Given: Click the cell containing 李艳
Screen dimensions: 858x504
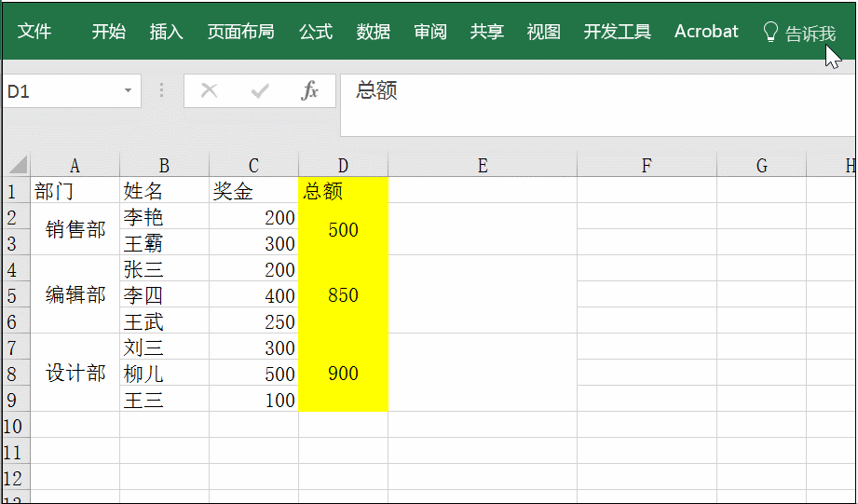Looking at the screenshot, I should (x=164, y=217).
